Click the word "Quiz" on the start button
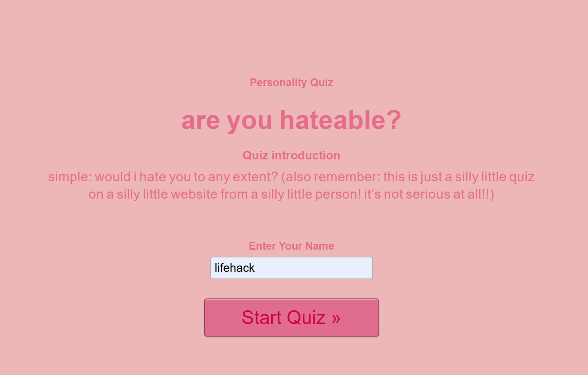588x375 pixels. pyautogui.click(x=306, y=317)
